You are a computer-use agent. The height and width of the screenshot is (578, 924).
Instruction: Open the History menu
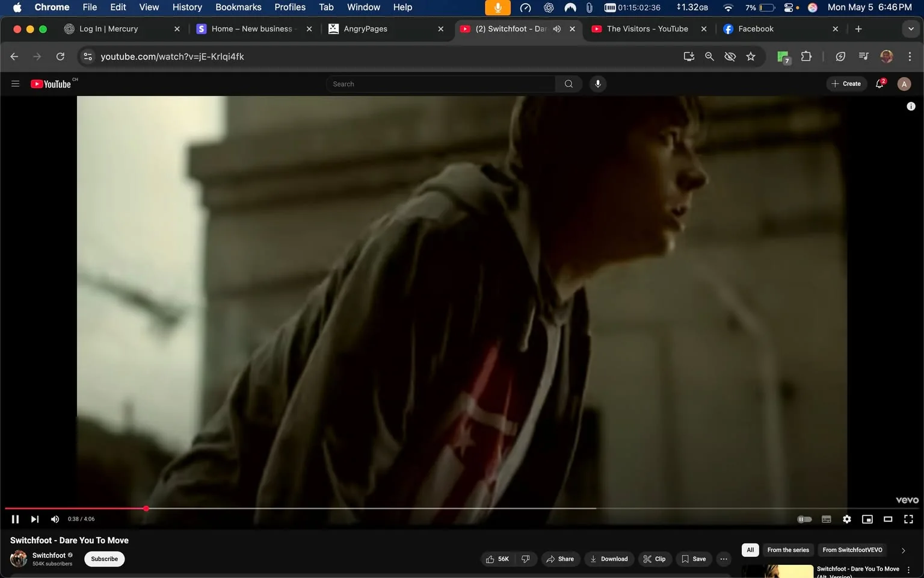click(x=187, y=7)
